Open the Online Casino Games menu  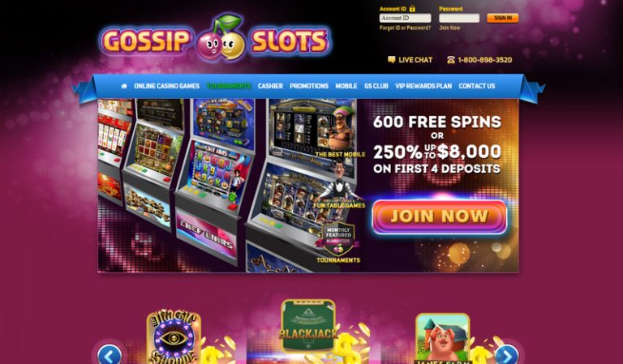[166, 86]
